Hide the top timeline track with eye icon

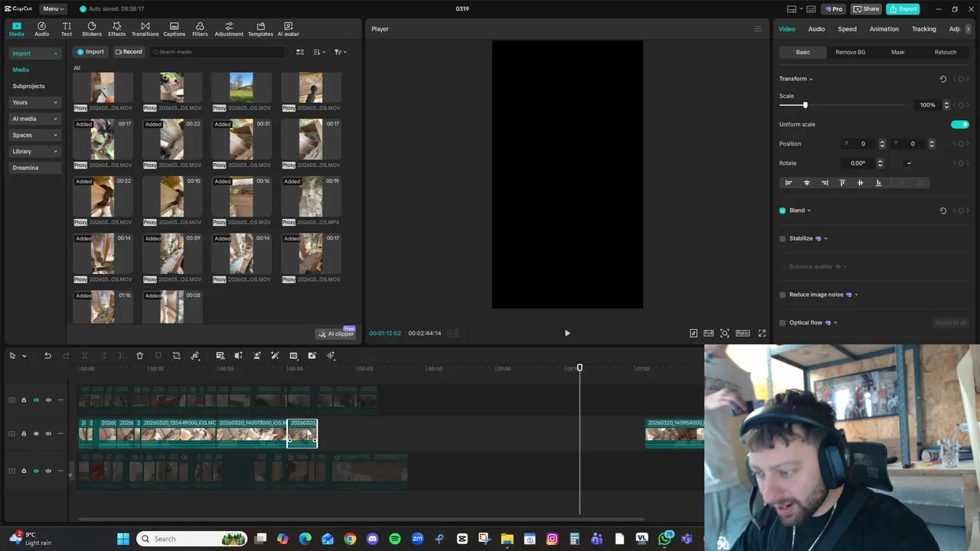(36, 399)
